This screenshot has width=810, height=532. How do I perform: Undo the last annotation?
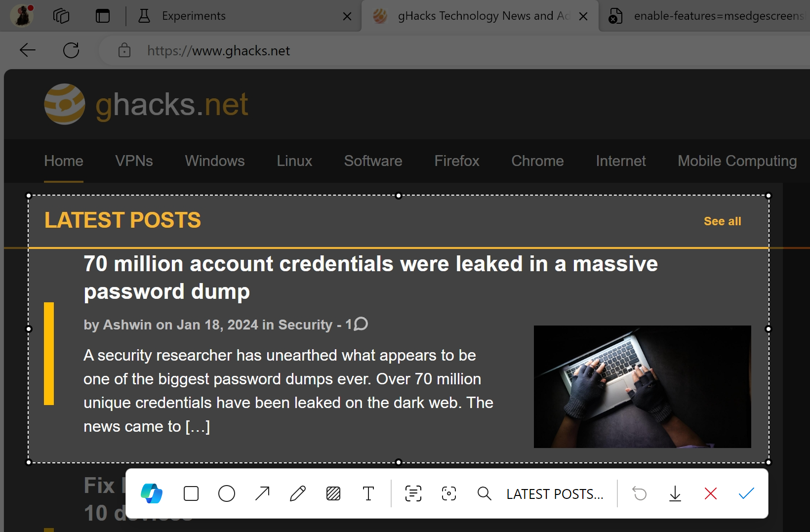coord(640,493)
